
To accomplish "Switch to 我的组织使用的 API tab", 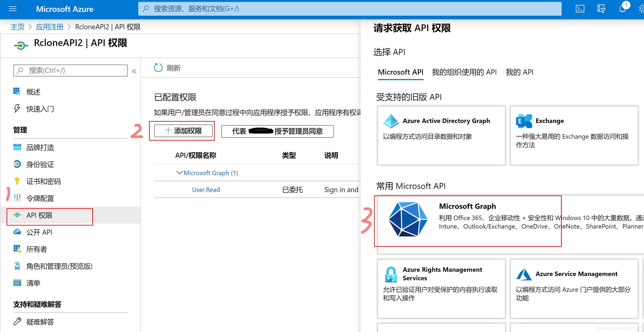I will pyautogui.click(x=464, y=72).
